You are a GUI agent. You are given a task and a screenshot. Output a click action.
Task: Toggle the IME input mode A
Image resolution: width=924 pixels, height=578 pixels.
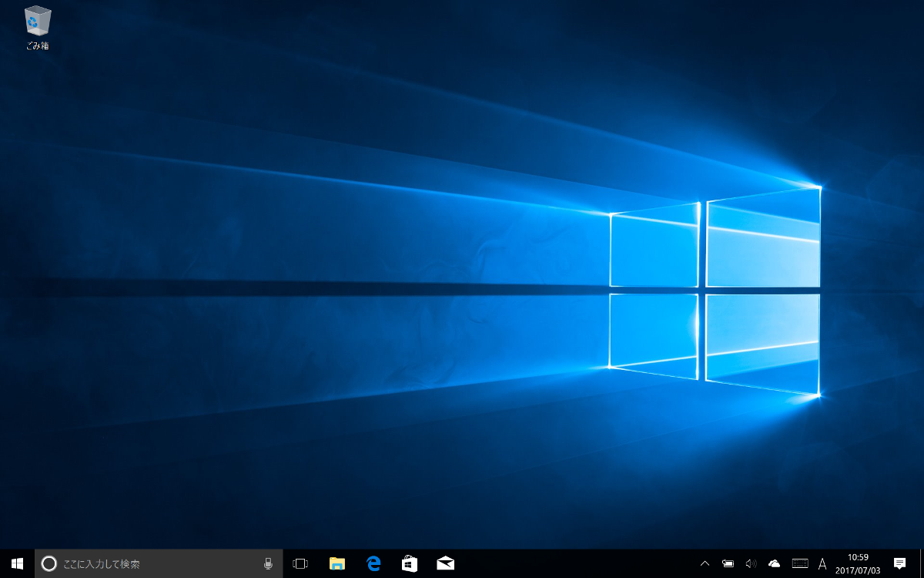coord(822,563)
